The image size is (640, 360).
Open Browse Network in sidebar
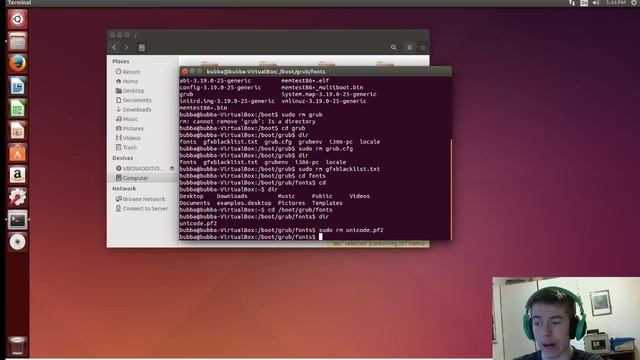[140, 199]
